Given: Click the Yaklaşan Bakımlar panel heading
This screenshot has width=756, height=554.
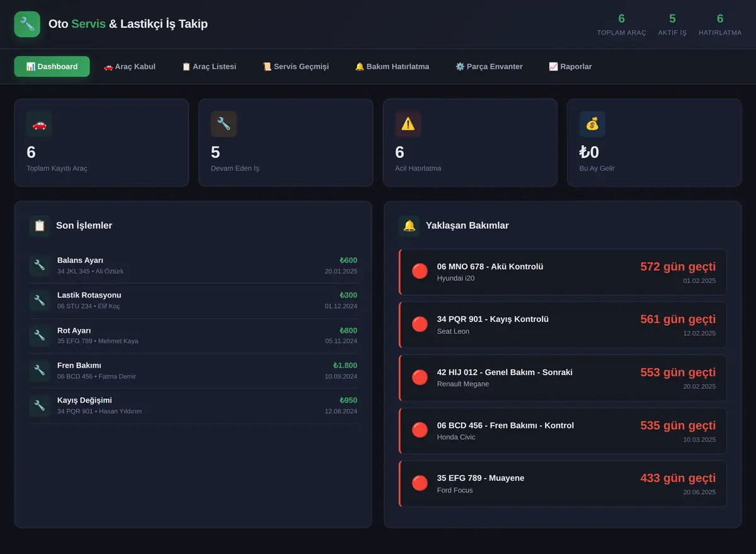Looking at the screenshot, I should (467, 226).
